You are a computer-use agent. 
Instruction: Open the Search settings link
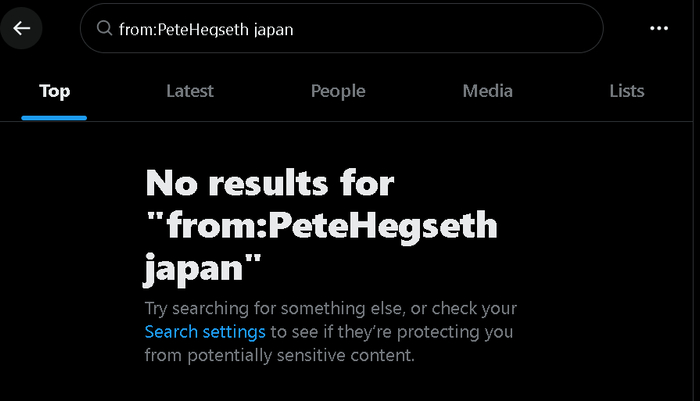tap(205, 331)
